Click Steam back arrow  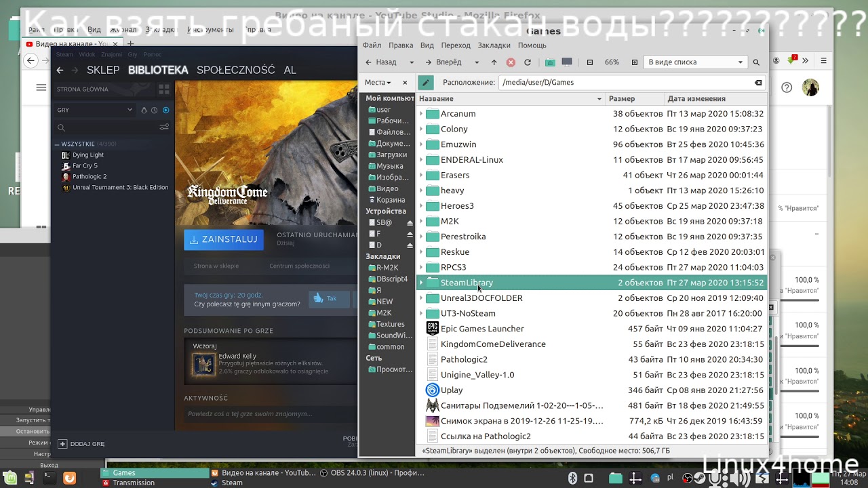point(60,70)
